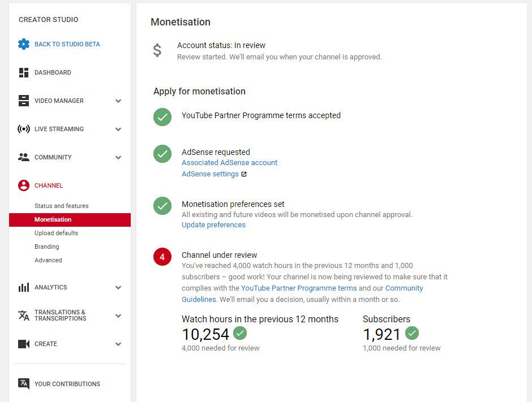Viewport: 532px width, 402px height.
Task: Click the red step 4 circle
Action: coord(162,257)
